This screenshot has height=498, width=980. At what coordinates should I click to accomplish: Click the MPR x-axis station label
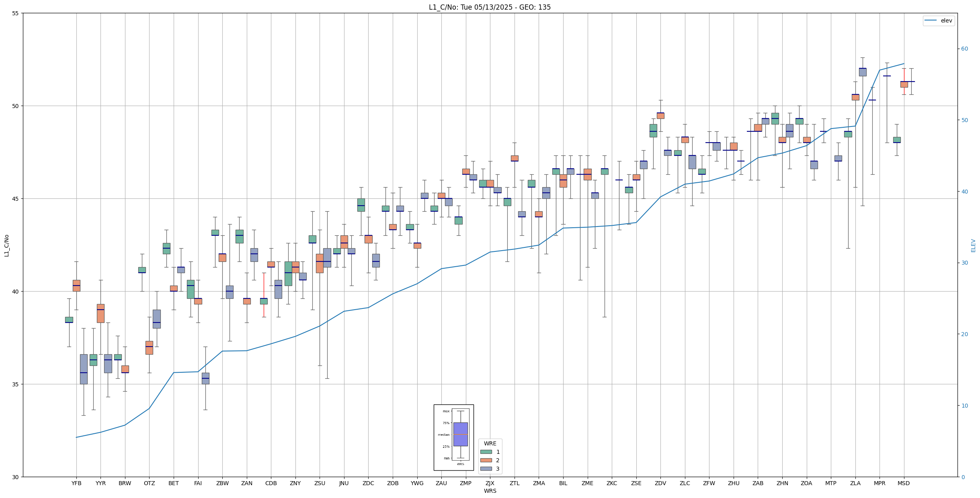click(880, 483)
